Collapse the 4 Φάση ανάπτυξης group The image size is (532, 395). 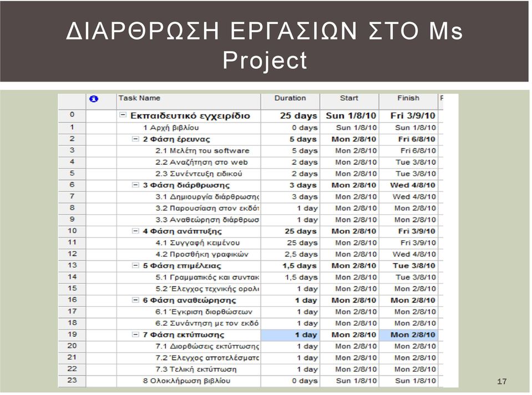point(135,231)
